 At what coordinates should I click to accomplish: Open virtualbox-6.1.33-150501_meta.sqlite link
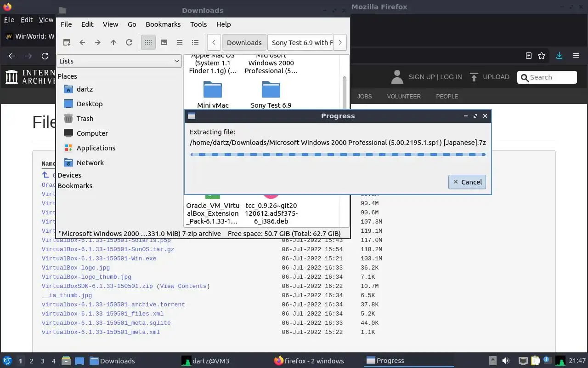pos(106,323)
